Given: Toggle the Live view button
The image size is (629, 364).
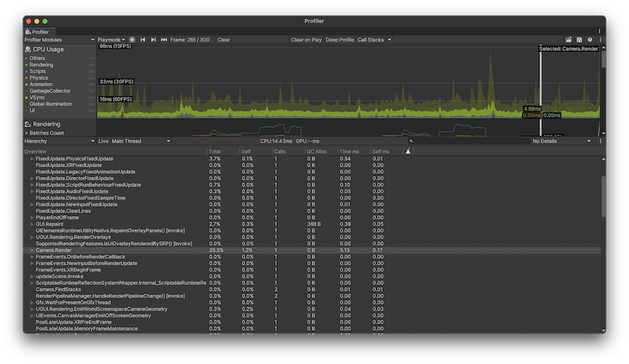Looking at the screenshot, I should pos(103,141).
